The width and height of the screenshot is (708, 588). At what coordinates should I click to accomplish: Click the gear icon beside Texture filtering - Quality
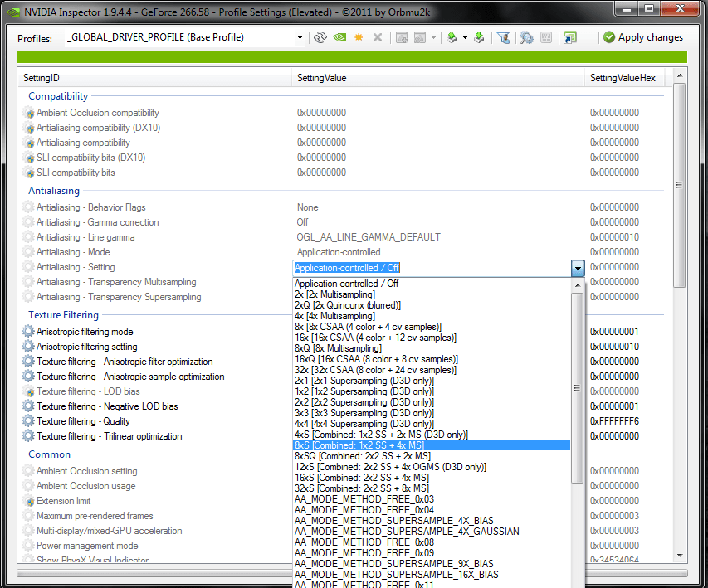28,421
